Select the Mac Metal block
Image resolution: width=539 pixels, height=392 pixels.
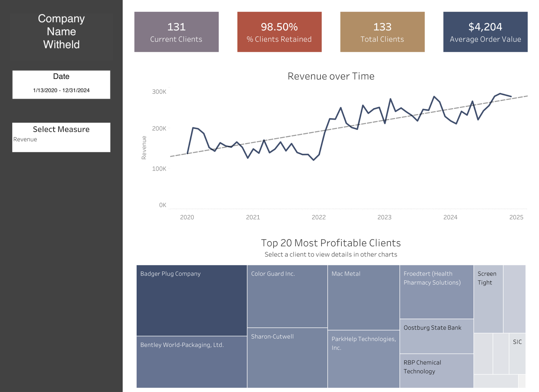click(x=363, y=298)
